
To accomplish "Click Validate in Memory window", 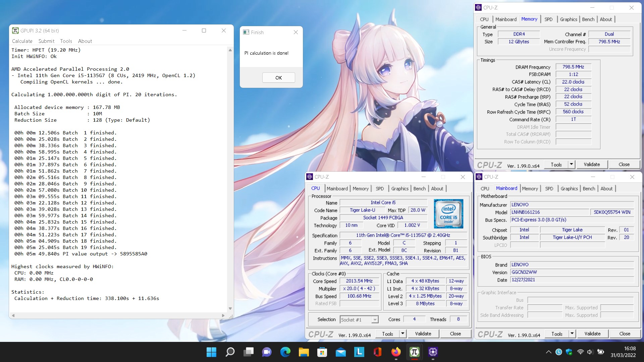I will click(x=592, y=165).
